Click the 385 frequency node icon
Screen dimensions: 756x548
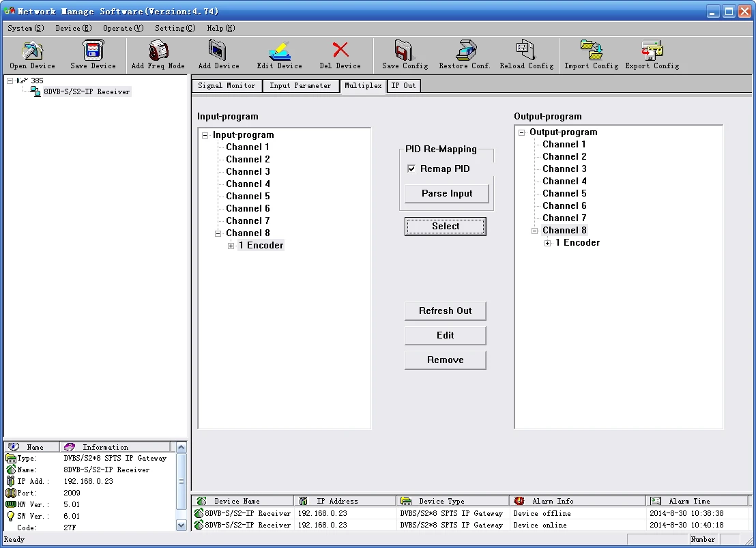pyautogui.click(x=23, y=81)
